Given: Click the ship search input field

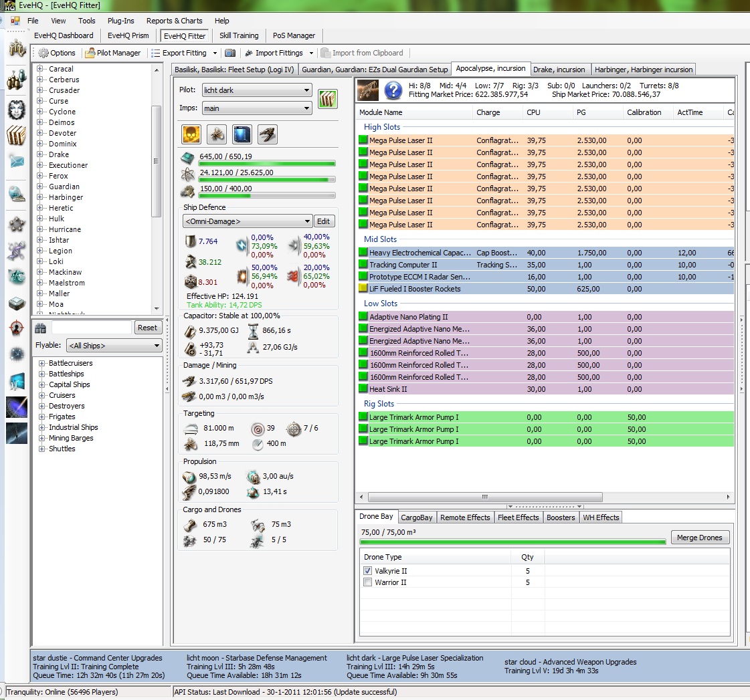Looking at the screenshot, I should coord(92,328).
